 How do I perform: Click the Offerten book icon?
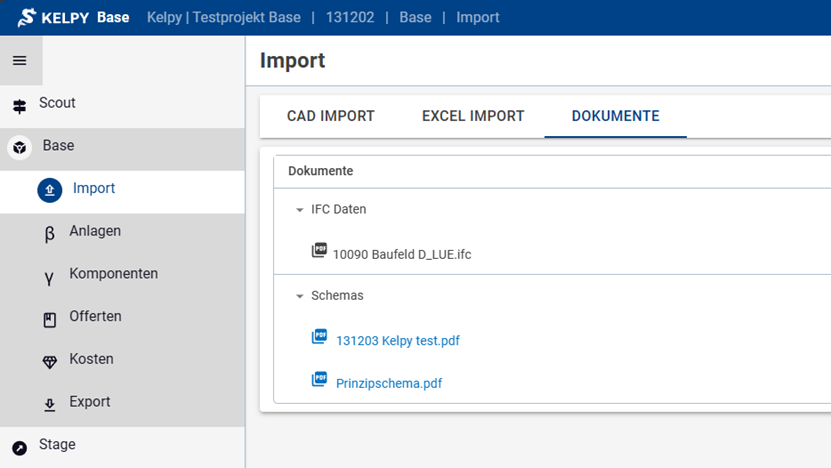(x=50, y=319)
